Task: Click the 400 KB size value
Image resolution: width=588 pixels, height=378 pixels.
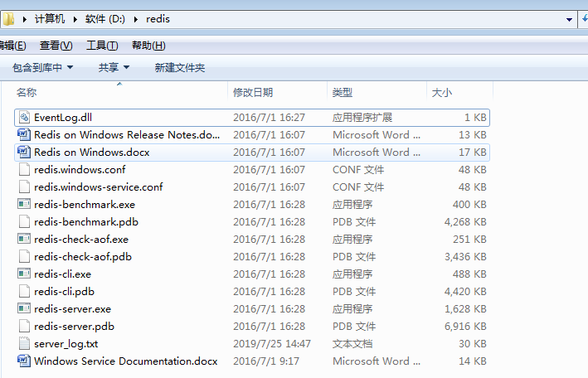Action: point(469,205)
